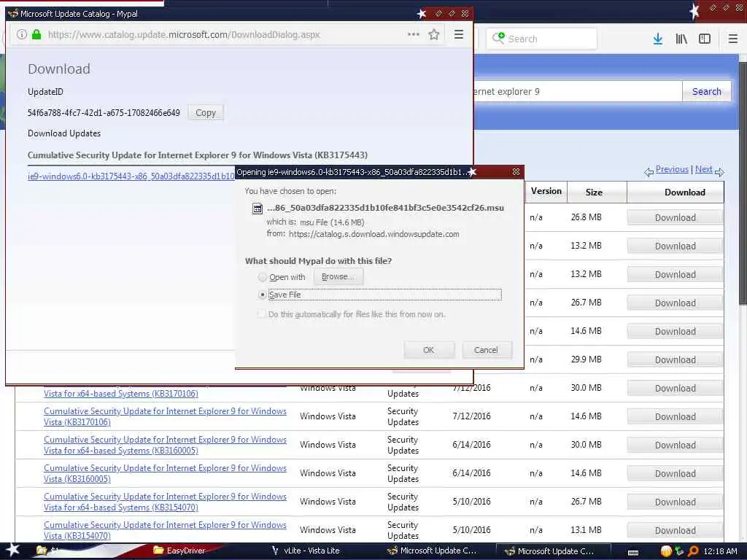747x560 pixels.
Task: Click the orange globe icon in system tray
Action: 666,551
